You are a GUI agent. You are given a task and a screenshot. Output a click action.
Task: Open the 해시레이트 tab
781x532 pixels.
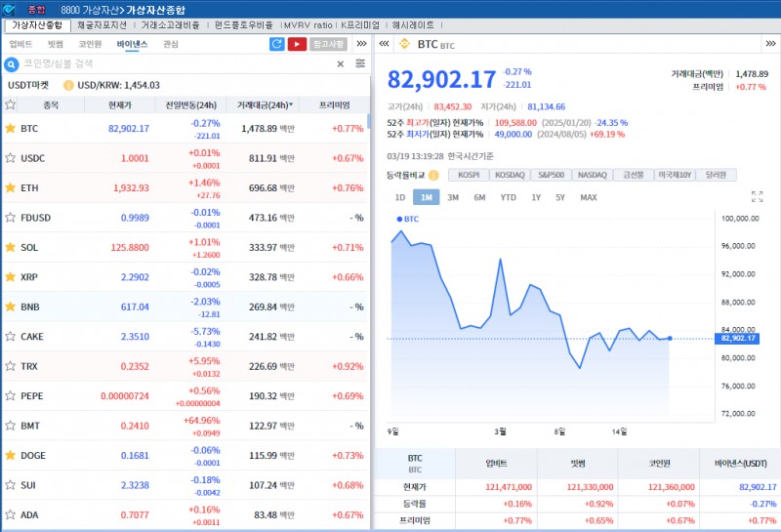click(413, 25)
